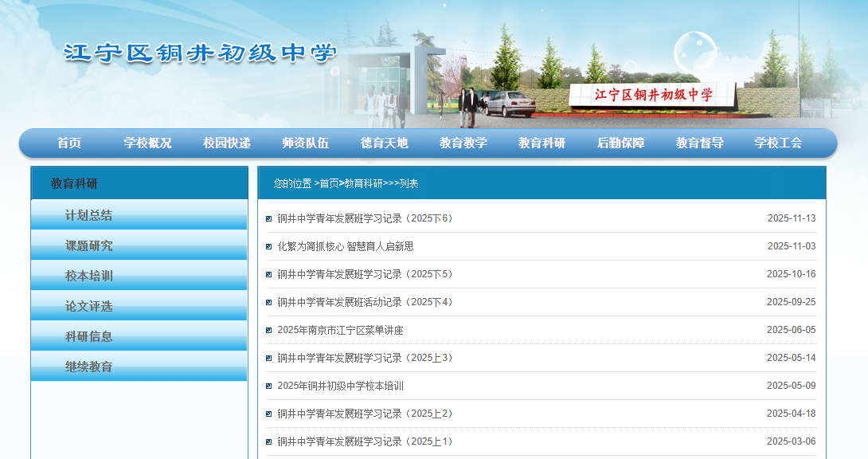868x459 pixels.
Task: Open the 教育教学 navigation menu
Action: click(460, 143)
